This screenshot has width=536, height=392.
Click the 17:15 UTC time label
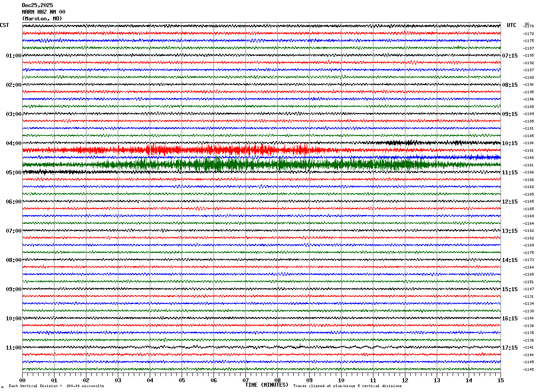click(x=510, y=348)
